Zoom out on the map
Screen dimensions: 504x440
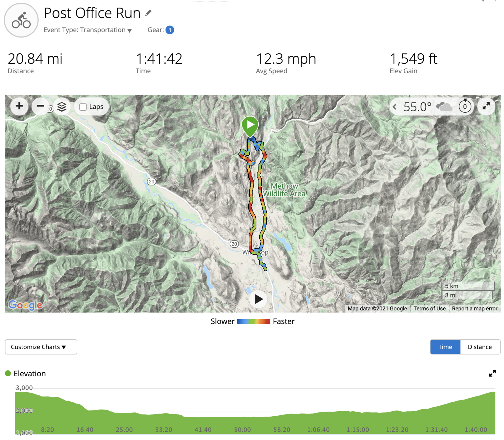pyautogui.click(x=40, y=106)
